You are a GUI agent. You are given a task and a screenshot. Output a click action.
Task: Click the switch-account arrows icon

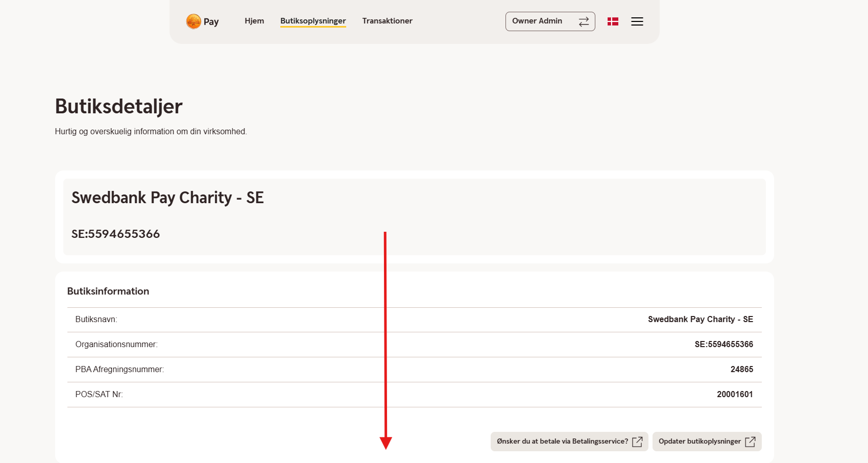tap(584, 21)
